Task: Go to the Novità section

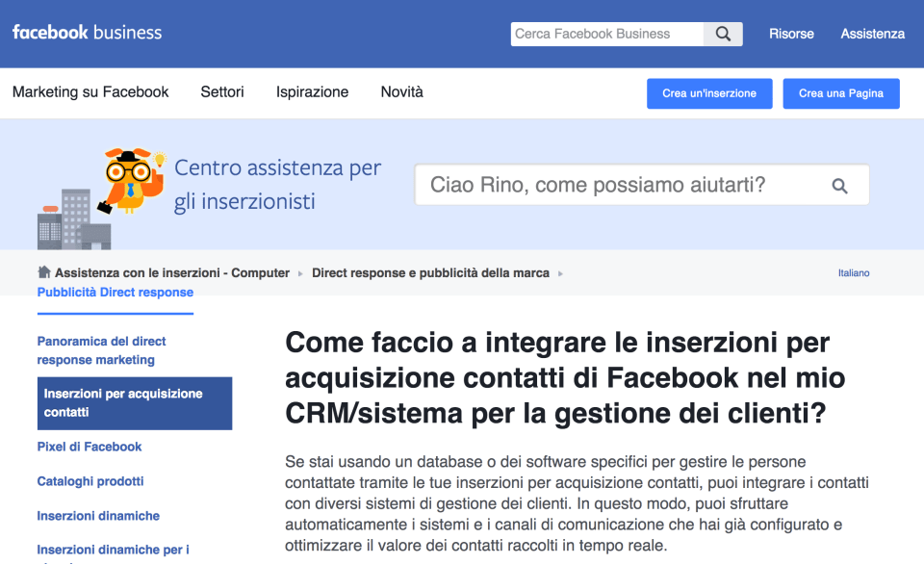Action: [401, 92]
